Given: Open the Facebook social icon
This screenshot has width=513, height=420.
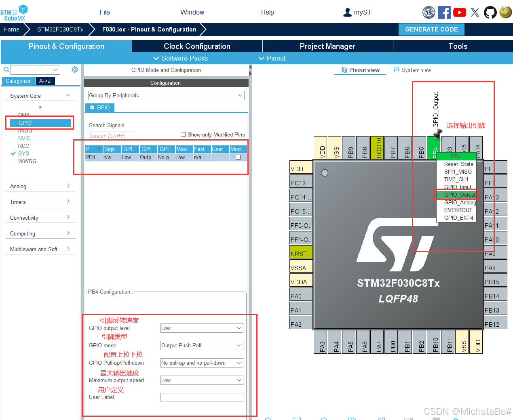Looking at the screenshot, I should [x=444, y=12].
